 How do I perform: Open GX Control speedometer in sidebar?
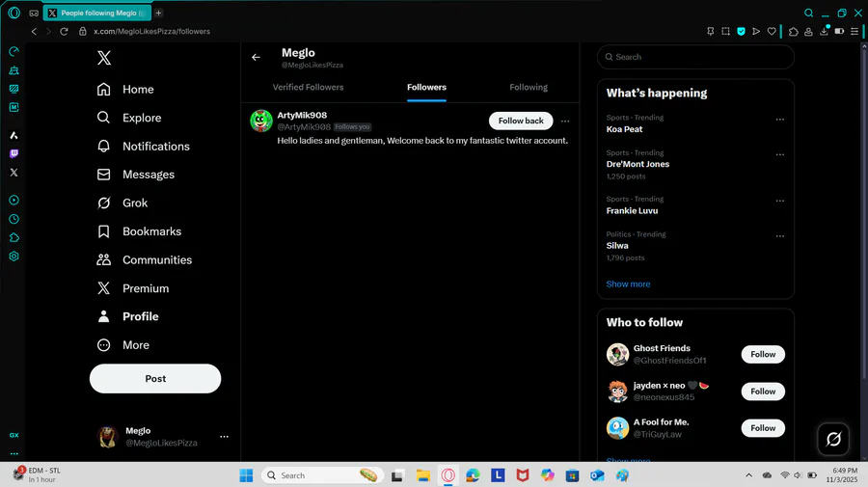tap(14, 51)
